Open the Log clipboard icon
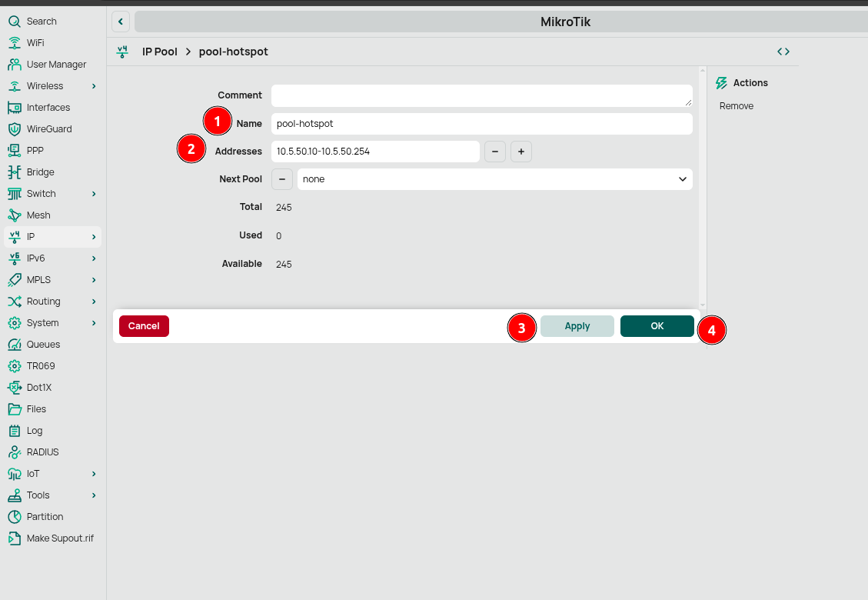Image resolution: width=868 pixels, height=600 pixels. pyautogui.click(x=14, y=431)
